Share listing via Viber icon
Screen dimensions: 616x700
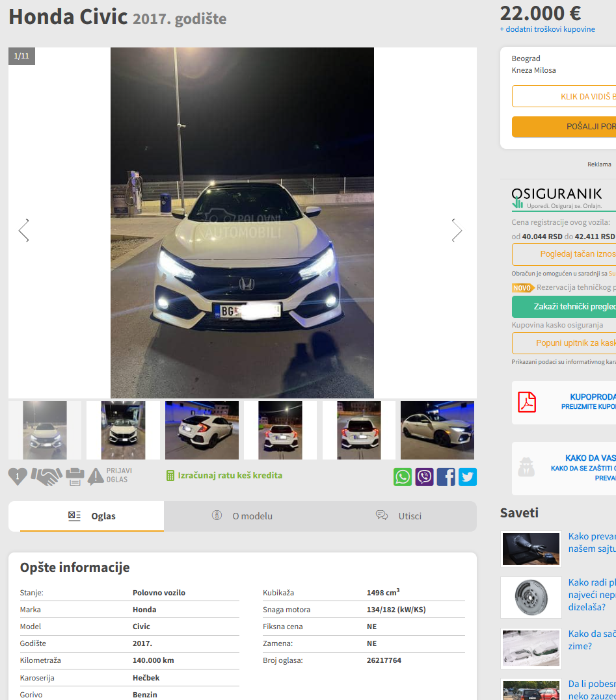424,477
